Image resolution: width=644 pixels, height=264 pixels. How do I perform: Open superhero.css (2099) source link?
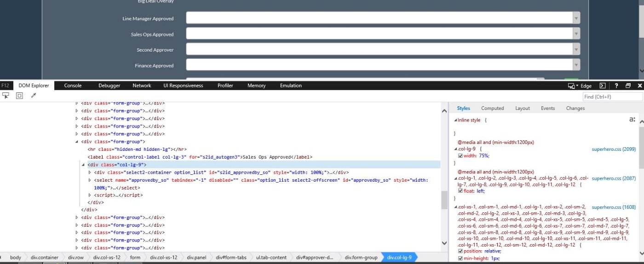coord(614,149)
